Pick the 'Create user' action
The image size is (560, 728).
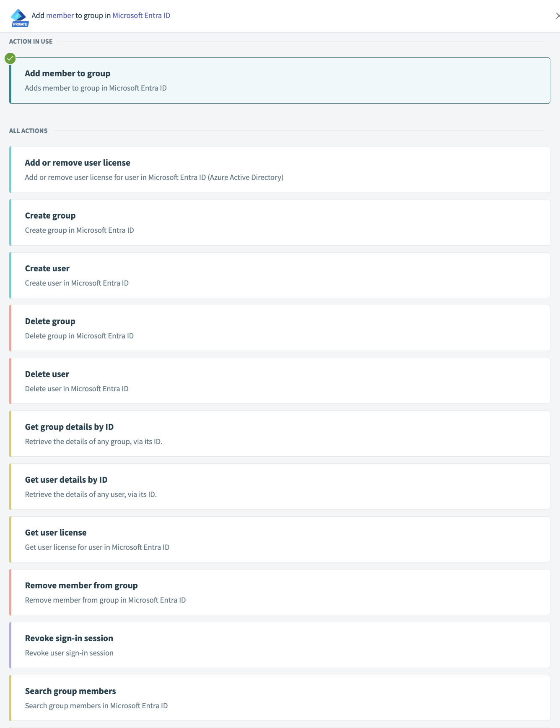280,276
